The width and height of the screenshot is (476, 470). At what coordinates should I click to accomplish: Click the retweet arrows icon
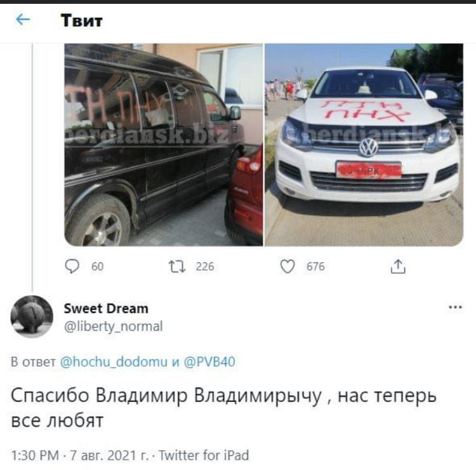(177, 267)
